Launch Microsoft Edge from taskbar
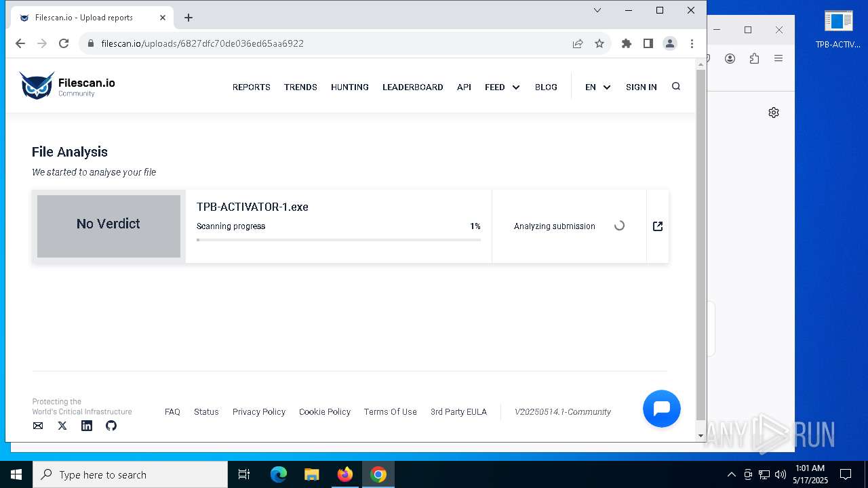This screenshot has height=488, width=868. pos(279,474)
